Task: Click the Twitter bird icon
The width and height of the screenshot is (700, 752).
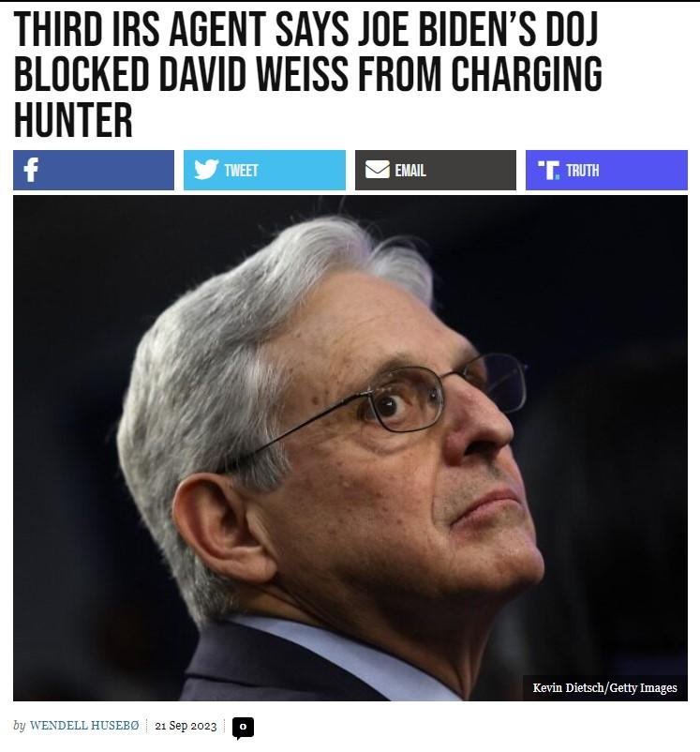Action: coord(206,170)
